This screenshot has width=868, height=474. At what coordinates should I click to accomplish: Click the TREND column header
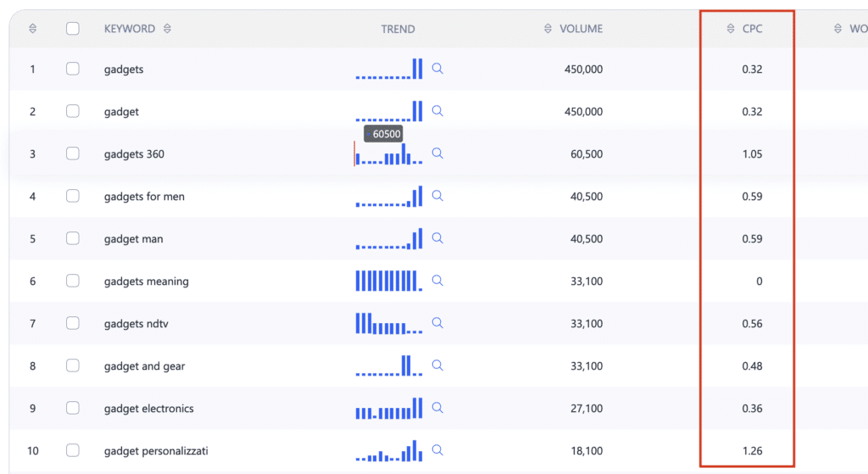[398, 29]
